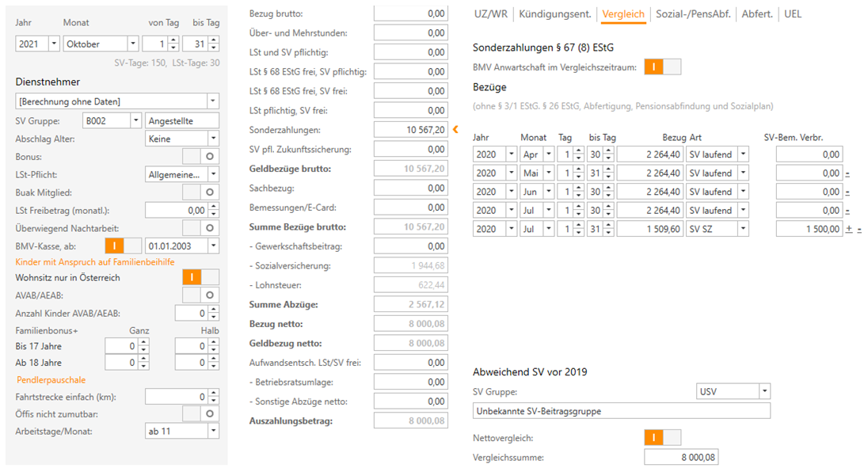This screenshot has height=472, width=868.
Task: Remove the 2020 Mai Bezüge row
Action: (847, 173)
